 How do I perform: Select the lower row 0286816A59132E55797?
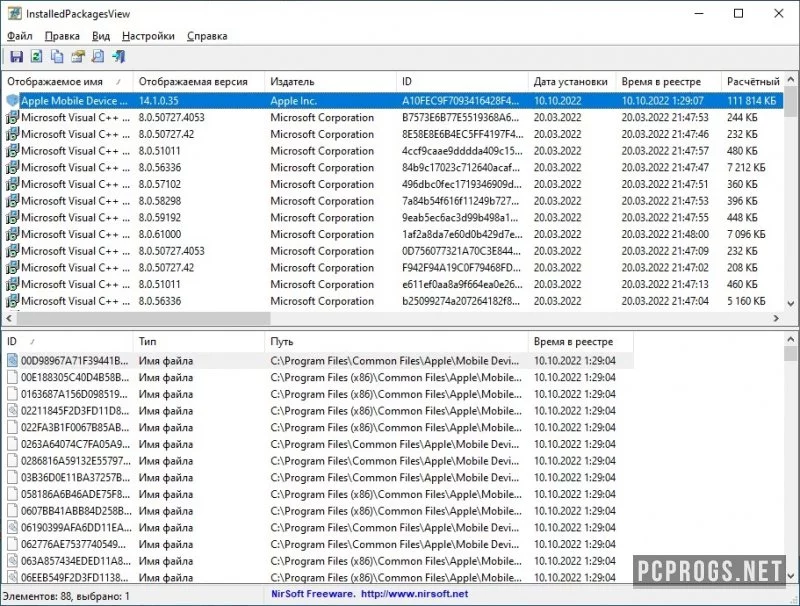317,461
